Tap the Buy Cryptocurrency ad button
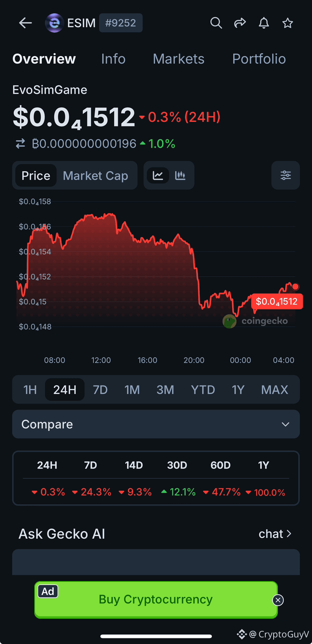The width and height of the screenshot is (312, 644). click(x=156, y=600)
